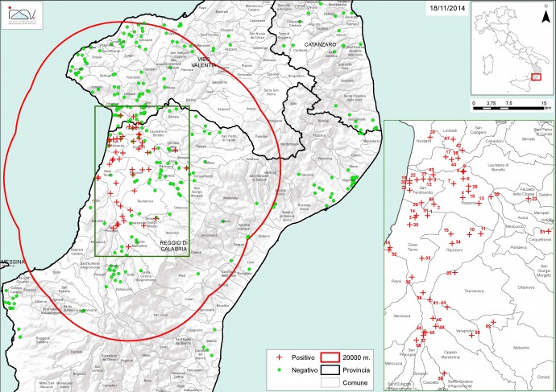The height and width of the screenshot is (392, 556).
Task: Click the REGGIO DI CALABRIA province label
Action: (173, 246)
